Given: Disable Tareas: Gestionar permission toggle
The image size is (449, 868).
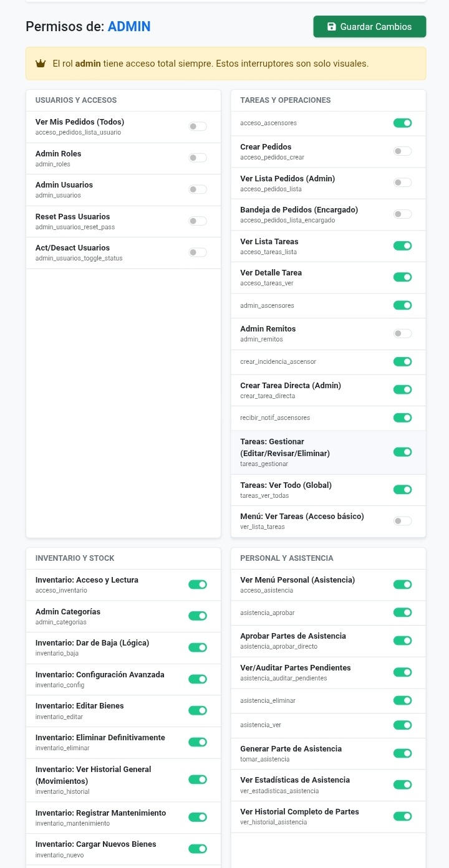Looking at the screenshot, I should [x=402, y=452].
